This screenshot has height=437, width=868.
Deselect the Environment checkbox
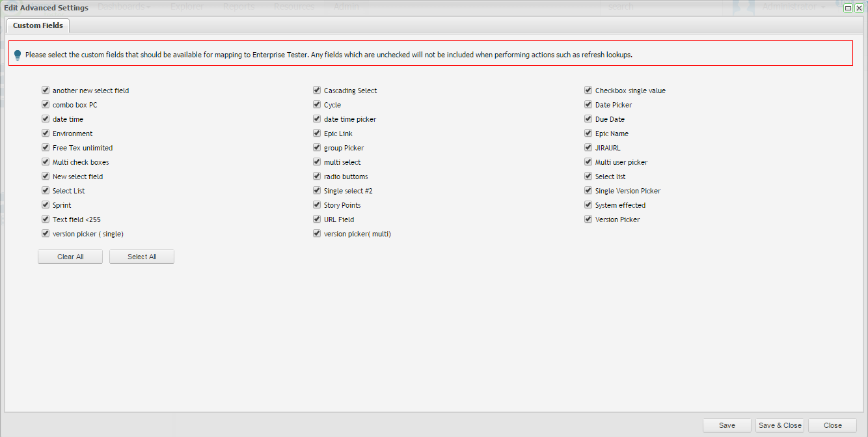pos(46,134)
